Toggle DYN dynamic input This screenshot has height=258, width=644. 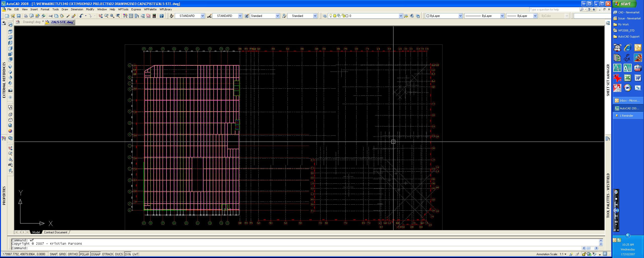(x=128, y=254)
